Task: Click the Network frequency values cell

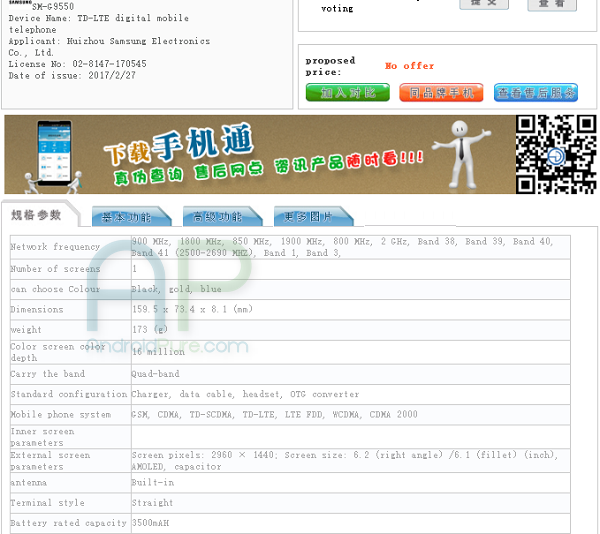Action: pos(351,247)
